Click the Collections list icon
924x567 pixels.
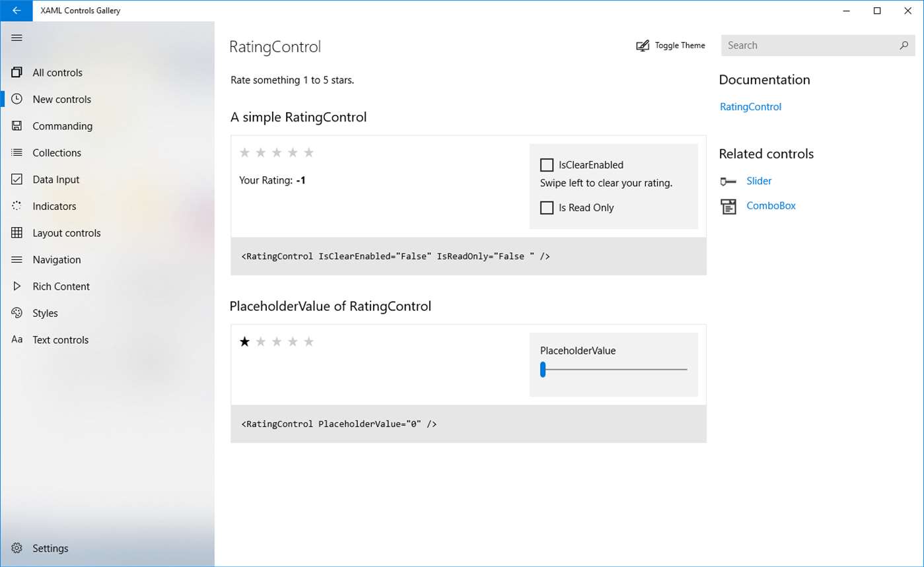17,152
